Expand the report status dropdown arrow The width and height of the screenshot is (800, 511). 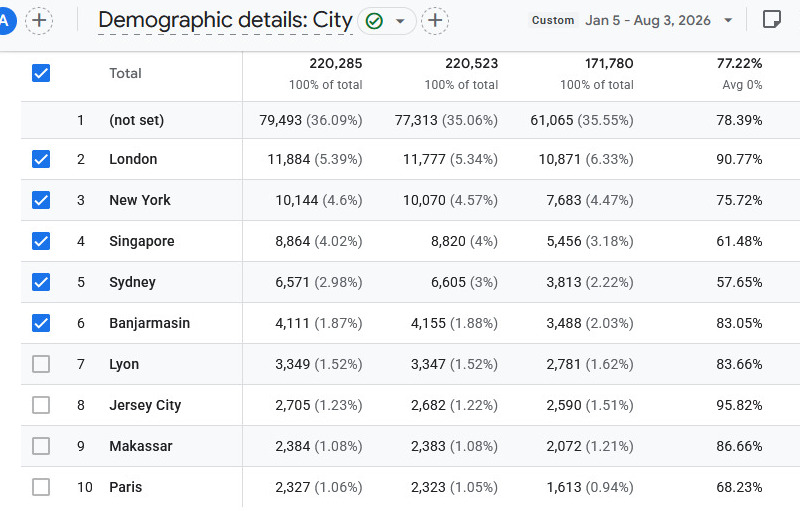point(401,21)
